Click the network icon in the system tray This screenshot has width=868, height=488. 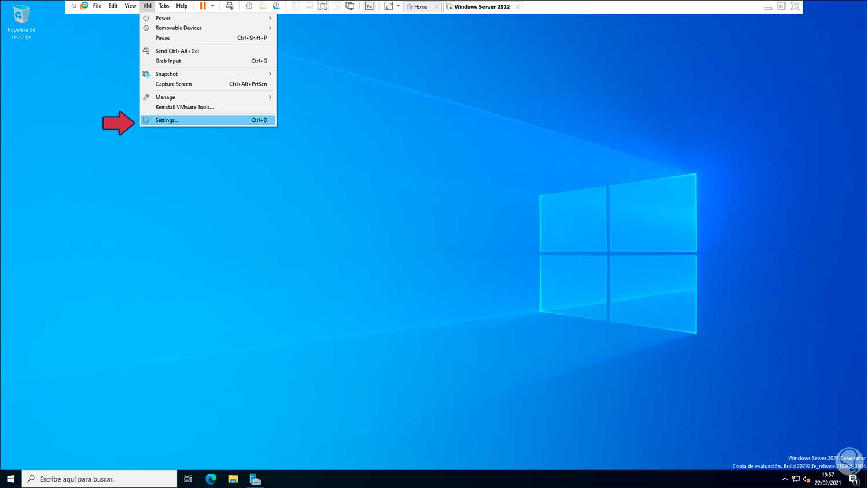(796, 479)
